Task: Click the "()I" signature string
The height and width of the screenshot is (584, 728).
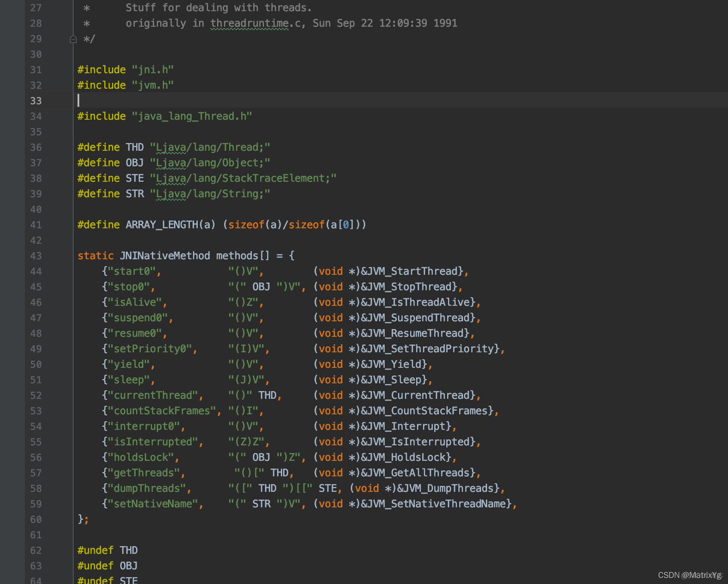Action: coord(243,411)
